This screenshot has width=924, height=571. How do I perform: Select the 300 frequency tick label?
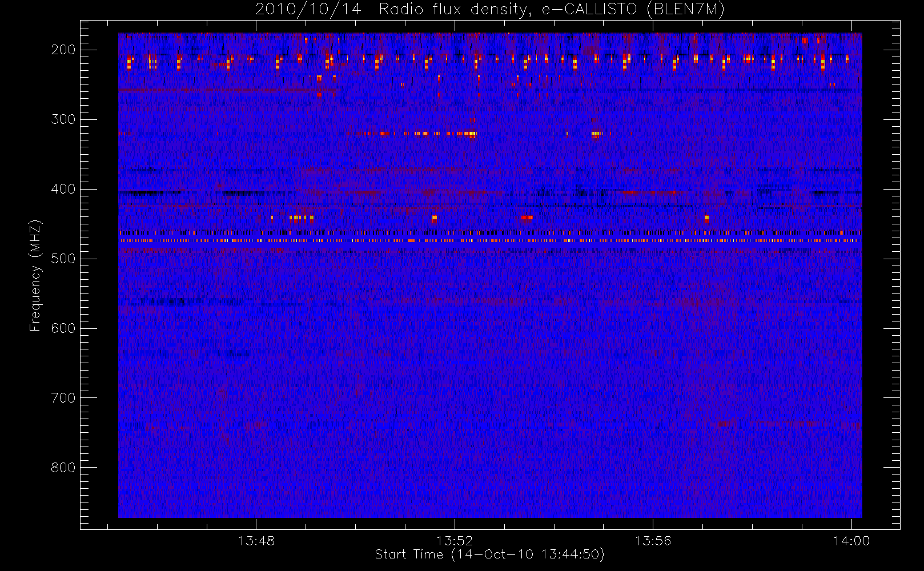point(63,119)
